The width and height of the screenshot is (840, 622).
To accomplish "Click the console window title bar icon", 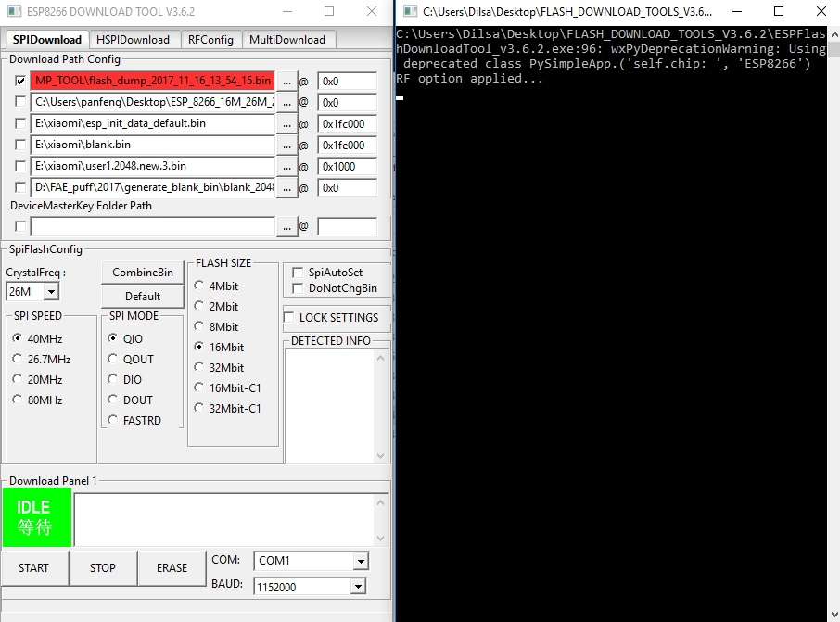I will [x=409, y=11].
